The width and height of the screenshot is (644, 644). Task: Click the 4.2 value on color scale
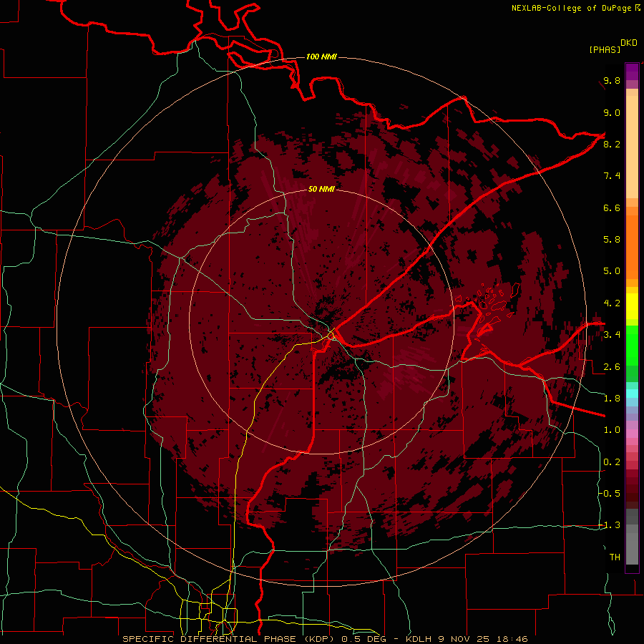tap(612, 303)
